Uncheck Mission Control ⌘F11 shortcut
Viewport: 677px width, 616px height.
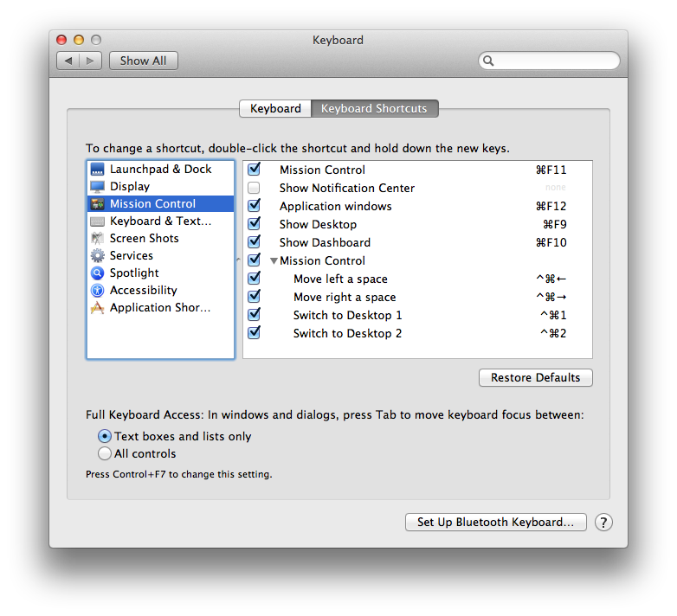(254, 169)
